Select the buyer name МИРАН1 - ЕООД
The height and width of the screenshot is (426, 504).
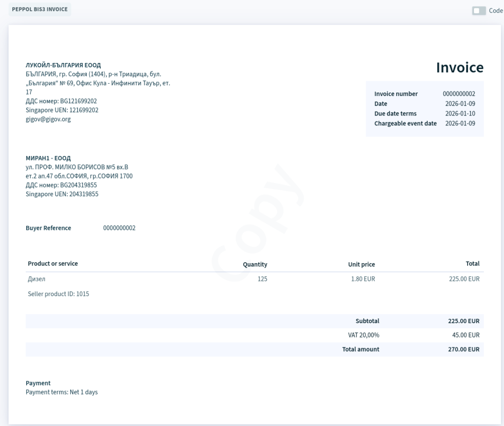pos(48,158)
